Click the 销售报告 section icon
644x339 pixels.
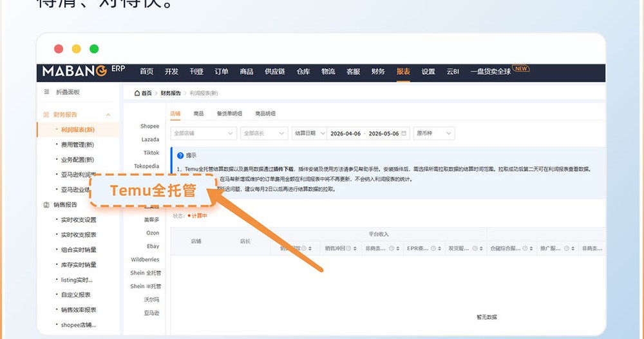[x=46, y=205]
